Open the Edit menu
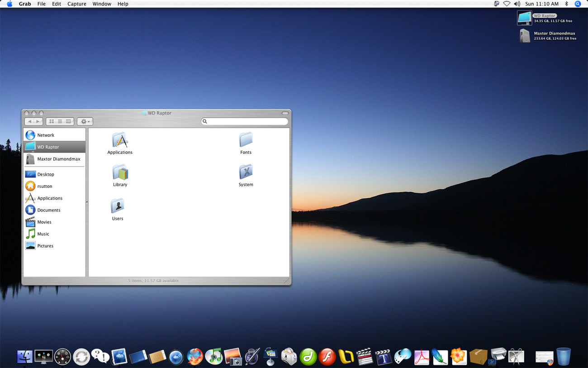 (x=57, y=4)
